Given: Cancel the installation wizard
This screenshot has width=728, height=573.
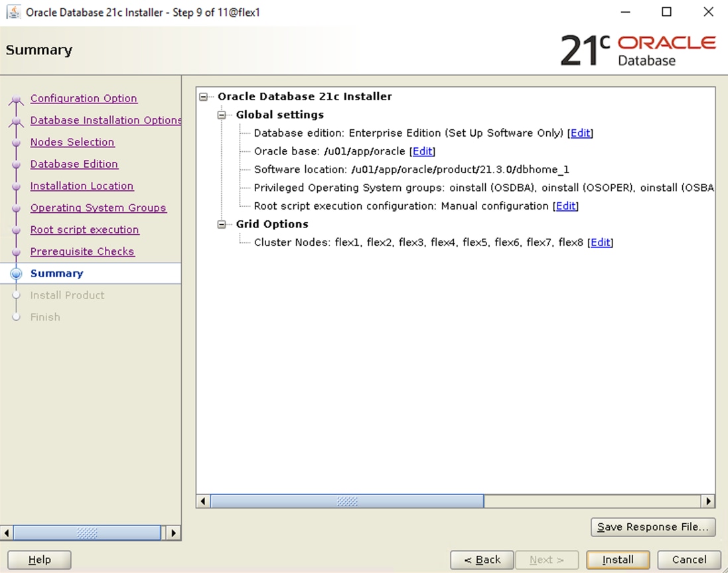Looking at the screenshot, I should pyautogui.click(x=689, y=560).
